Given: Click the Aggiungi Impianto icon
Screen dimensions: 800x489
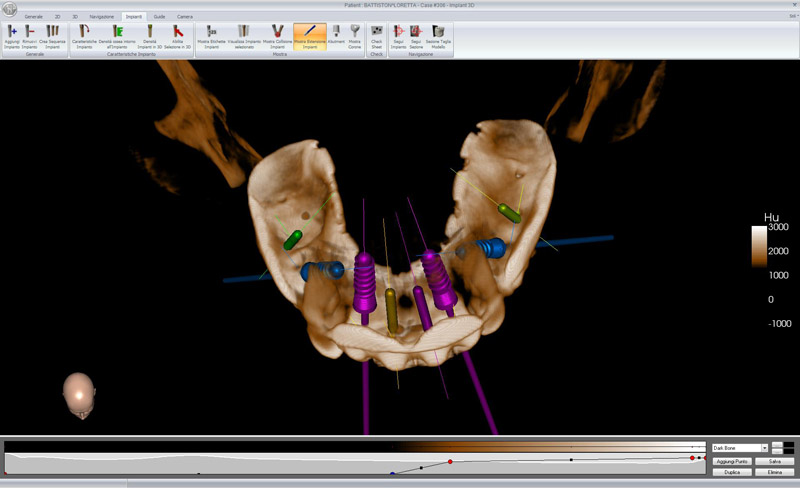Looking at the screenshot, I should [12, 36].
